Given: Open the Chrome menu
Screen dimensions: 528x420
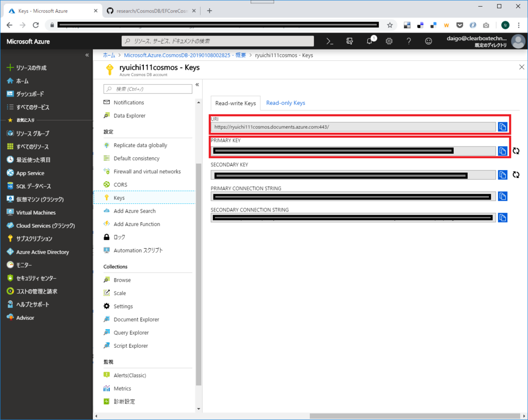Looking at the screenshot, I should tap(519, 25).
